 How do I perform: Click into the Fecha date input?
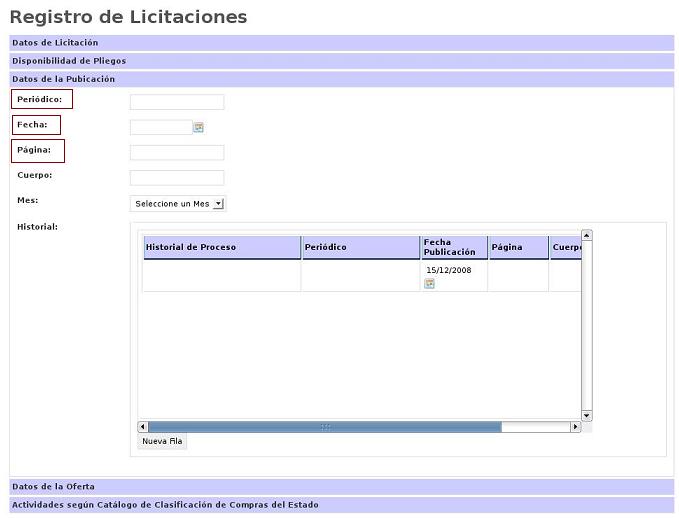(x=160, y=127)
